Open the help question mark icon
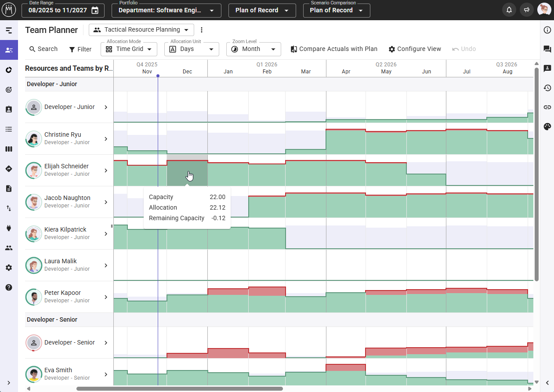554x392 pixels. 9,287
